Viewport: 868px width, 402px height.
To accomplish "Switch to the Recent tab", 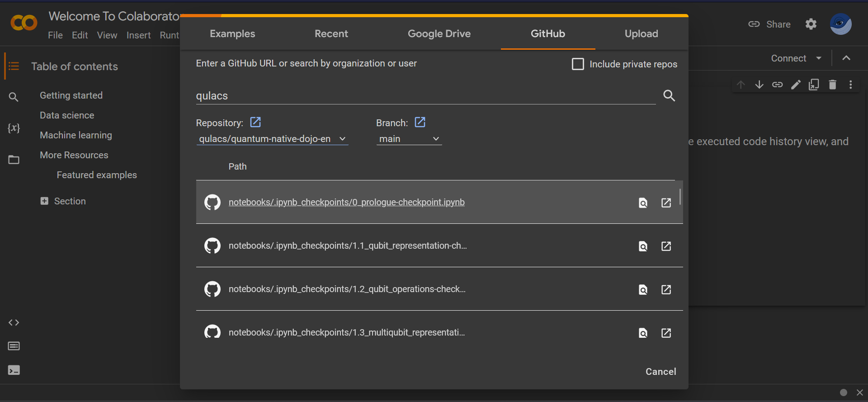I will [331, 33].
